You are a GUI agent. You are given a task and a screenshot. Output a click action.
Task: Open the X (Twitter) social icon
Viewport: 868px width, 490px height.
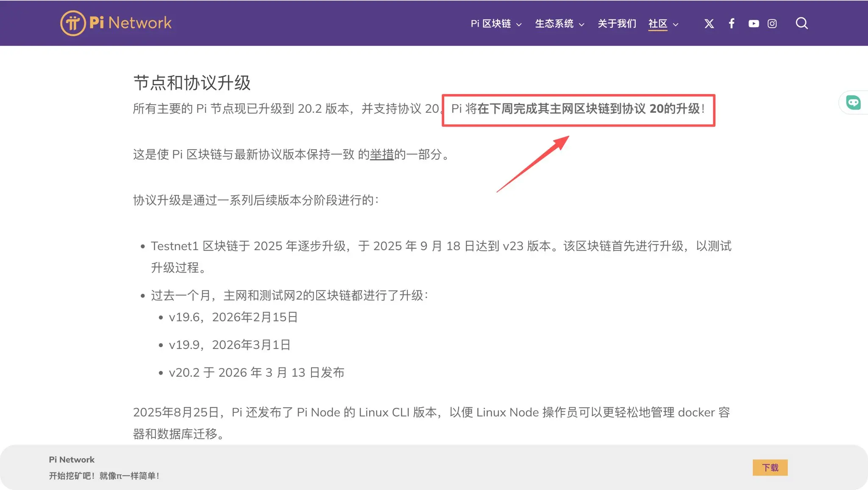(x=709, y=24)
